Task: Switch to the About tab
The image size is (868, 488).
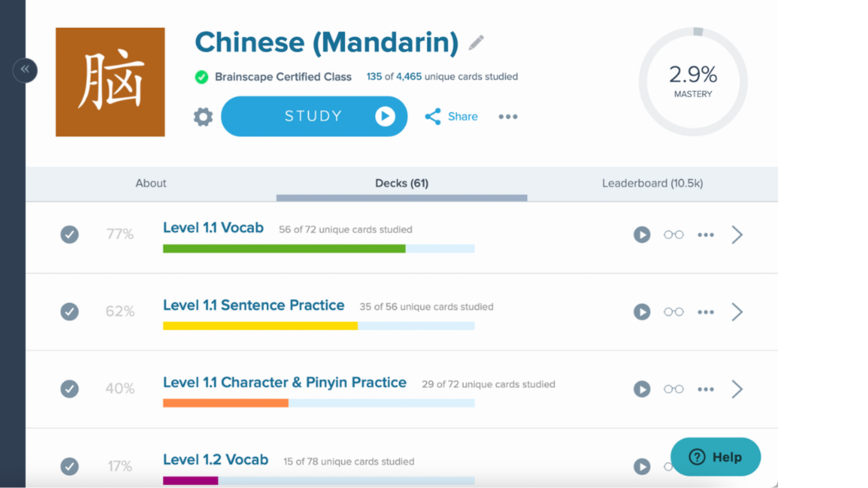Action: tap(151, 183)
